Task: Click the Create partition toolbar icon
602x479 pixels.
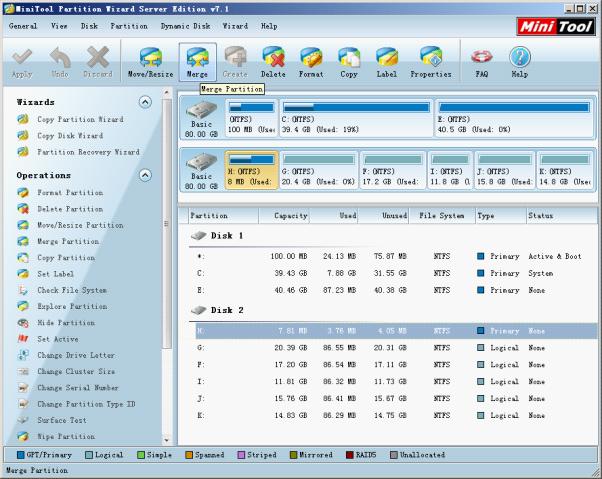Action: tap(235, 62)
